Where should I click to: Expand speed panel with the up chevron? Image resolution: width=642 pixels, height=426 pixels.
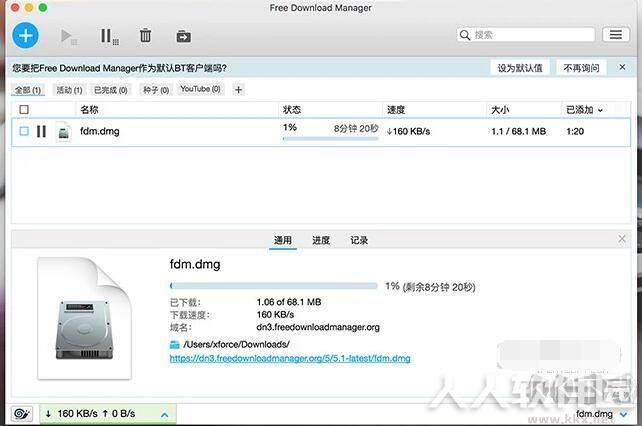[x=165, y=415]
